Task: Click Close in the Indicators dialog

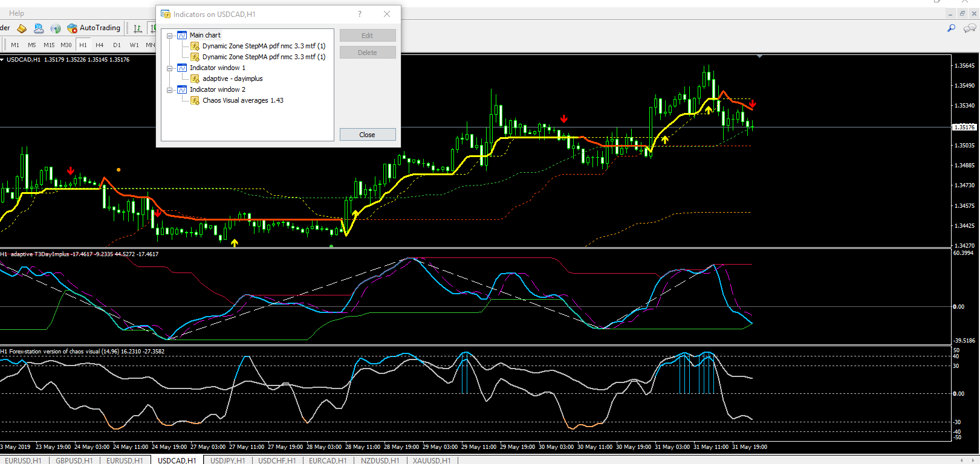Action: point(368,135)
